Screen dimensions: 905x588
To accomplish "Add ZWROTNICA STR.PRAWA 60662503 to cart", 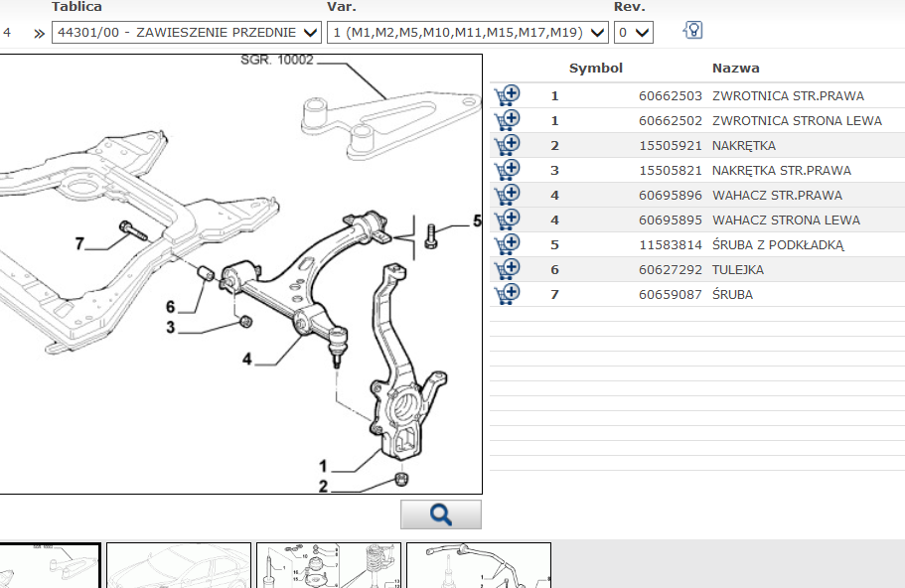I will click(x=507, y=95).
